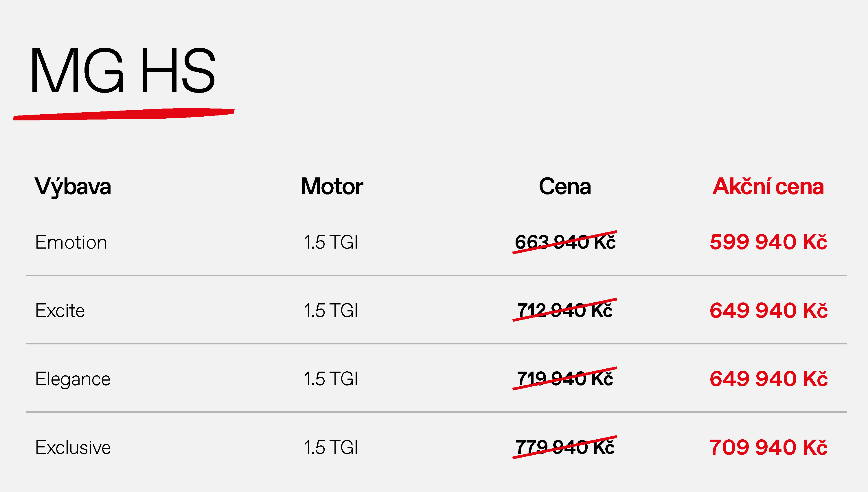Select the Motor column header

[332, 186]
